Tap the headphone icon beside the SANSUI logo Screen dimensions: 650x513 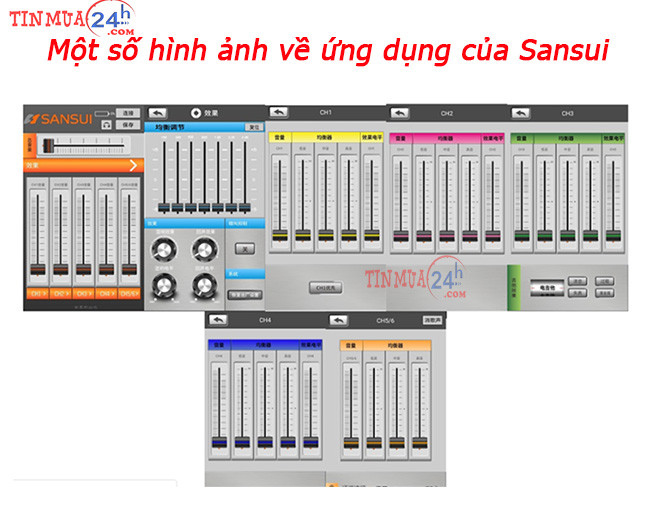tap(107, 125)
